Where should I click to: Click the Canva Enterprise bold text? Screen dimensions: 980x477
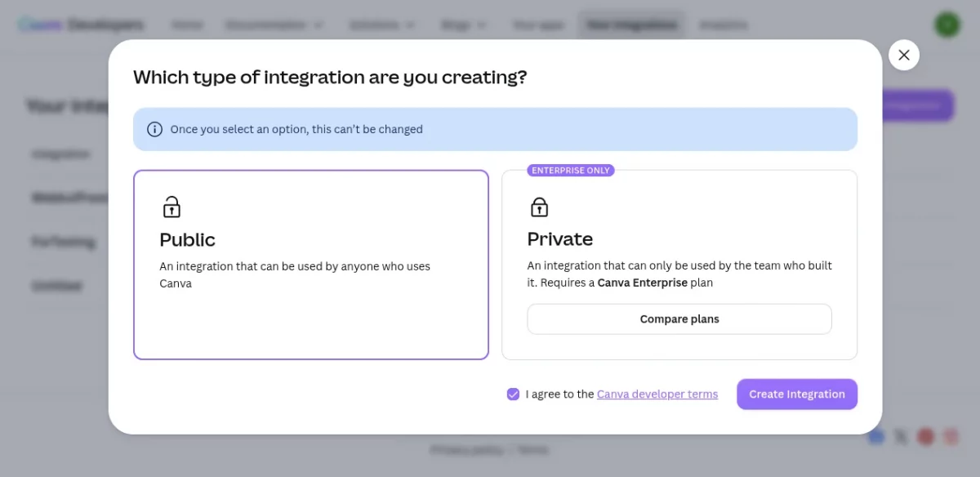[644, 283]
